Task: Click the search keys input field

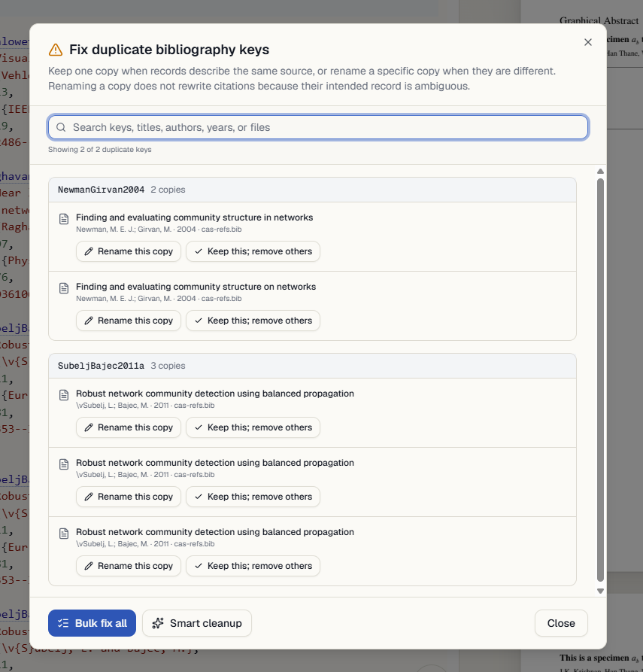Action: (x=318, y=127)
